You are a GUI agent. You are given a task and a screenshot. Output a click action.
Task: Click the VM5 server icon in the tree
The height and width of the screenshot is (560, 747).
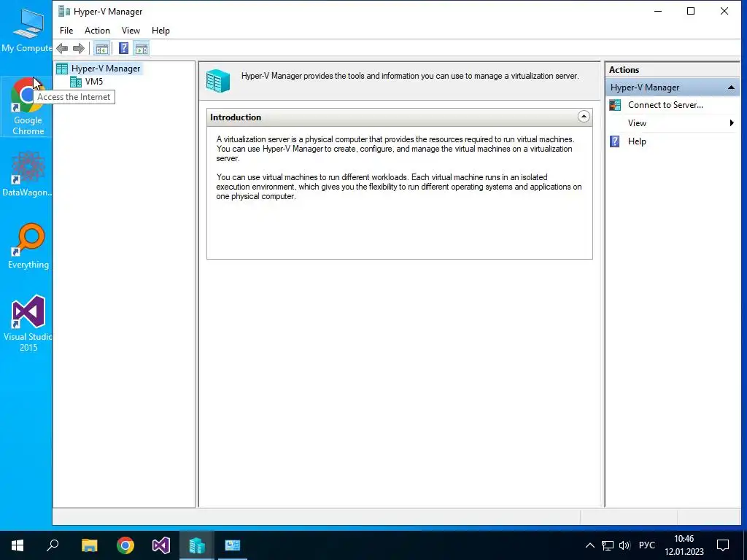[x=76, y=82]
